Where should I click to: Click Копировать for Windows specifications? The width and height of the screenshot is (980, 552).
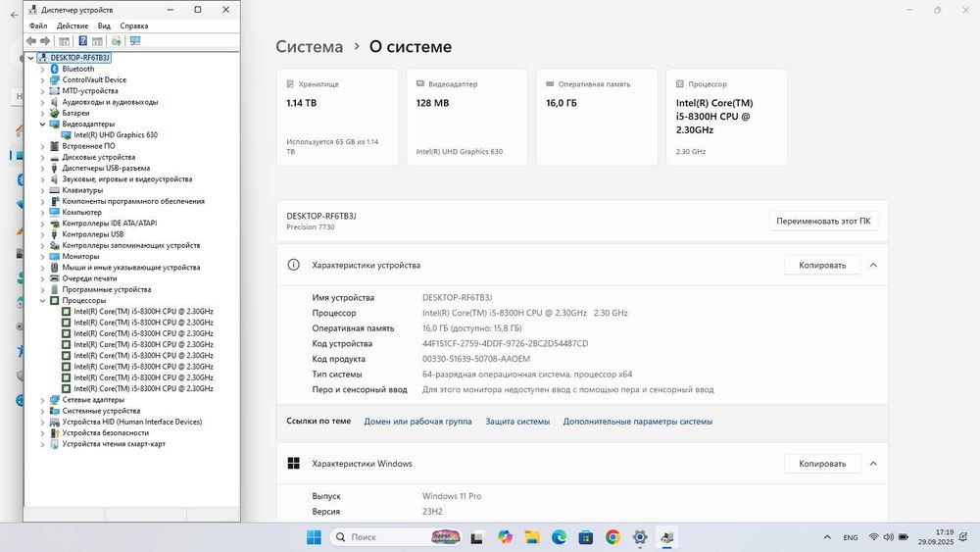pos(822,464)
